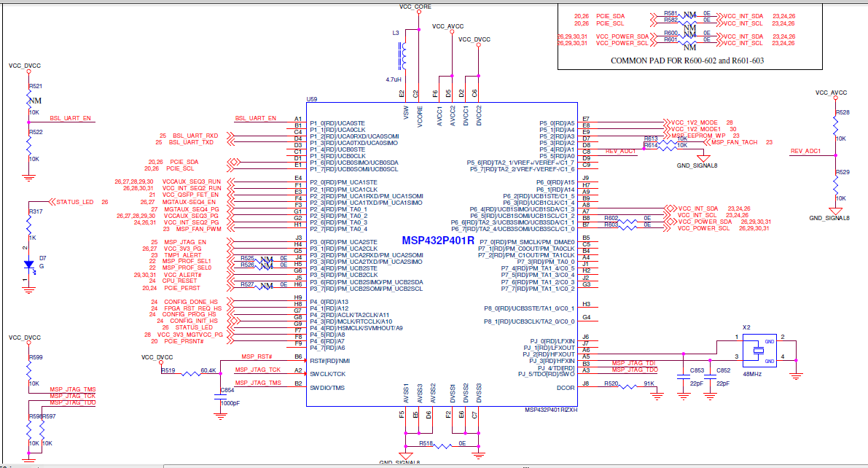This screenshot has height=468, width=868.
Task: Select the R527 resistor label
Action: (x=248, y=284)
